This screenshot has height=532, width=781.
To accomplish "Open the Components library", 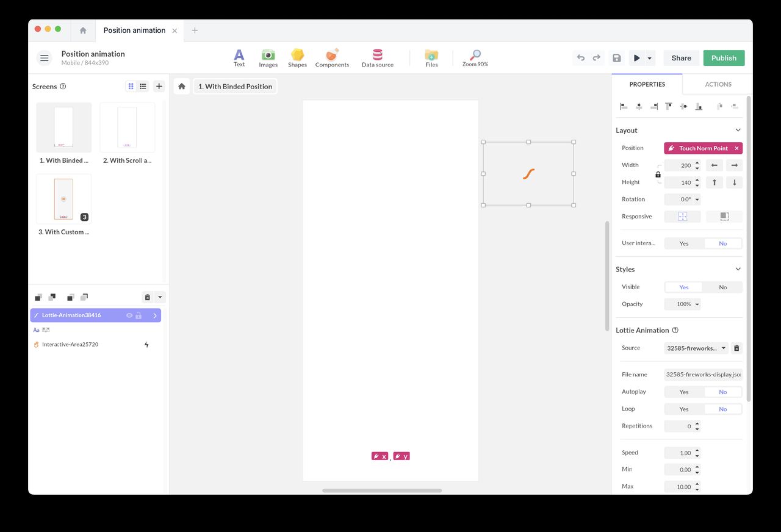I will 331,57.
